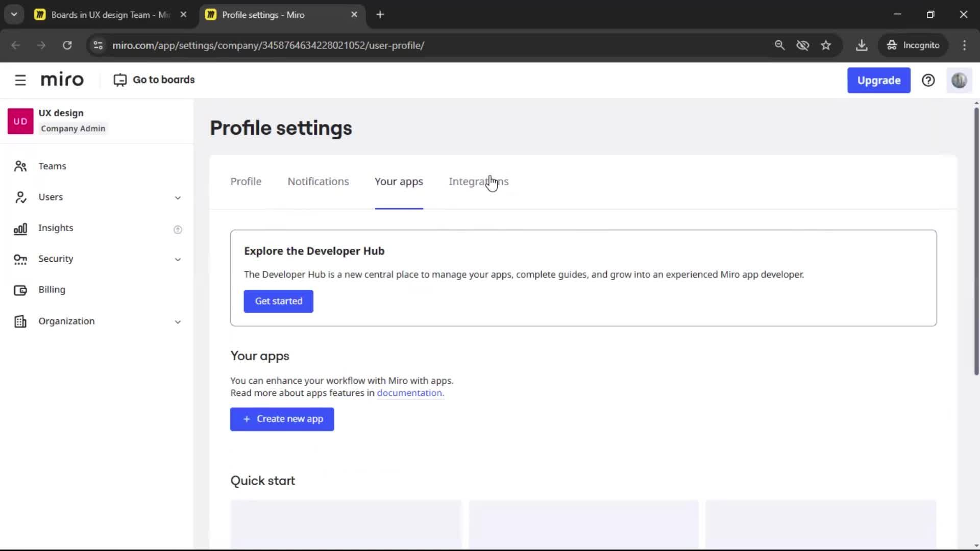This screenshot has width=980, height=551.
Task: Click the Security key icon
Action: tap(20, 259)
